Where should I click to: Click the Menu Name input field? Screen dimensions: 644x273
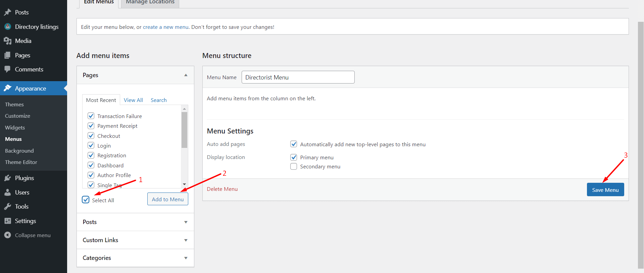tap(298, 77)
